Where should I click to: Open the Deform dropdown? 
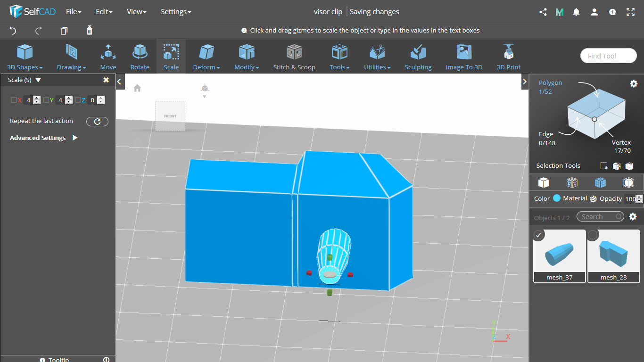[206, 57]
